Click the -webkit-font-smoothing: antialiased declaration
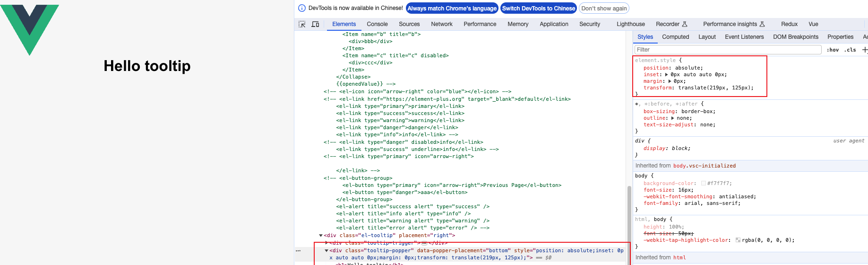This screenshot has width=868, height=265. [700, 197]
